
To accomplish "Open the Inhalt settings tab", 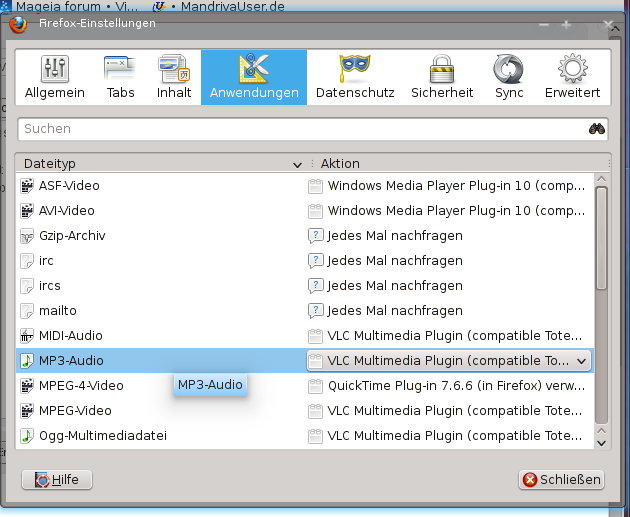I will (x=174, y=77).
